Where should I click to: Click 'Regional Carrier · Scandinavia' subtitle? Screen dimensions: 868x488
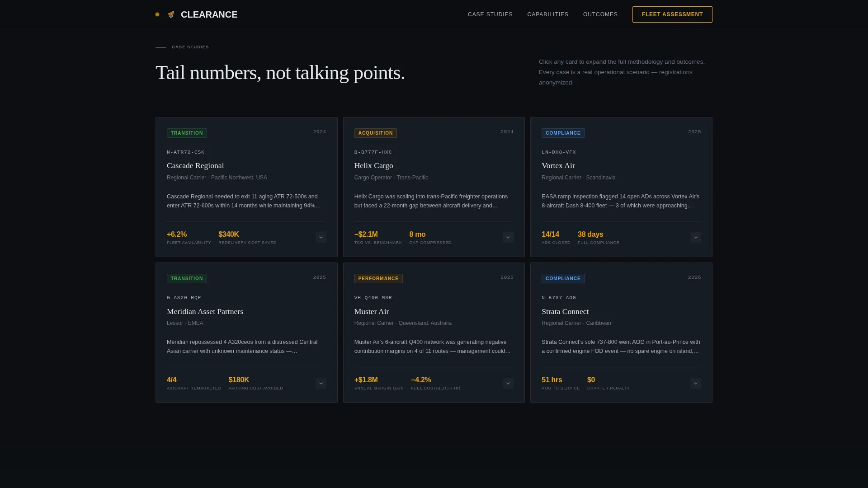click(x=579, y=178)
